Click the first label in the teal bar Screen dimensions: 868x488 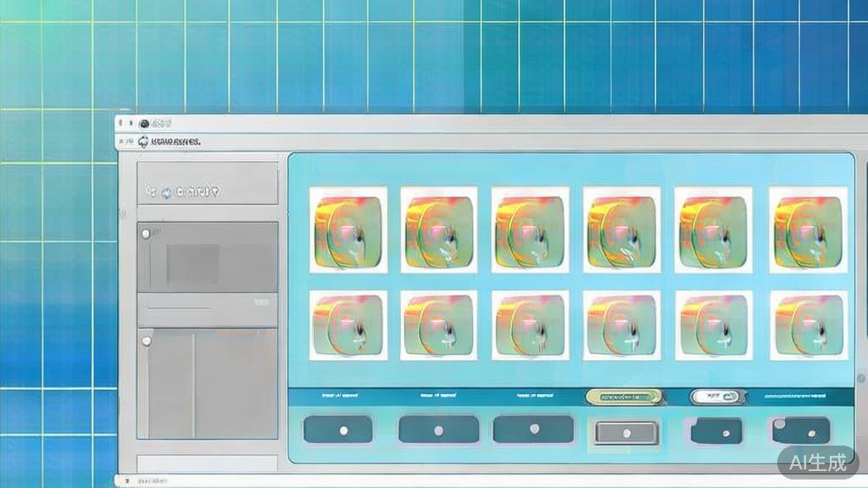click(340, 396)
